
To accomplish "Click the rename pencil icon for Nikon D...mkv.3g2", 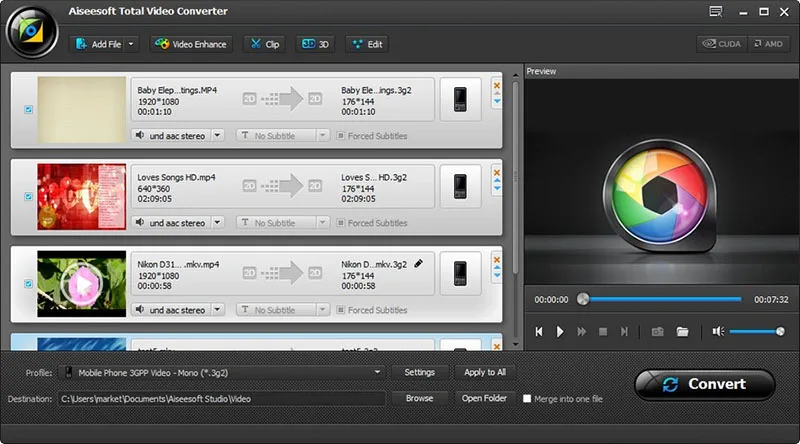I will (x=418, y=264).
